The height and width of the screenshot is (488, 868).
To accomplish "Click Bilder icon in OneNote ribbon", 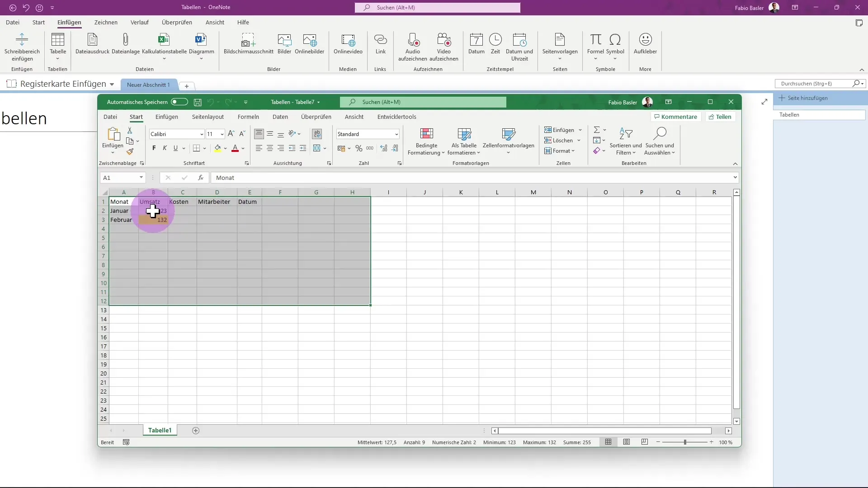I will (284, 40).
